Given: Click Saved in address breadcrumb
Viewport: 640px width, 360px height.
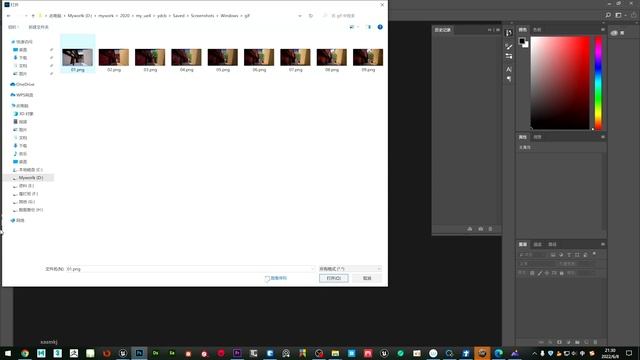Looking at the screenshot, I should coord(179,16).
